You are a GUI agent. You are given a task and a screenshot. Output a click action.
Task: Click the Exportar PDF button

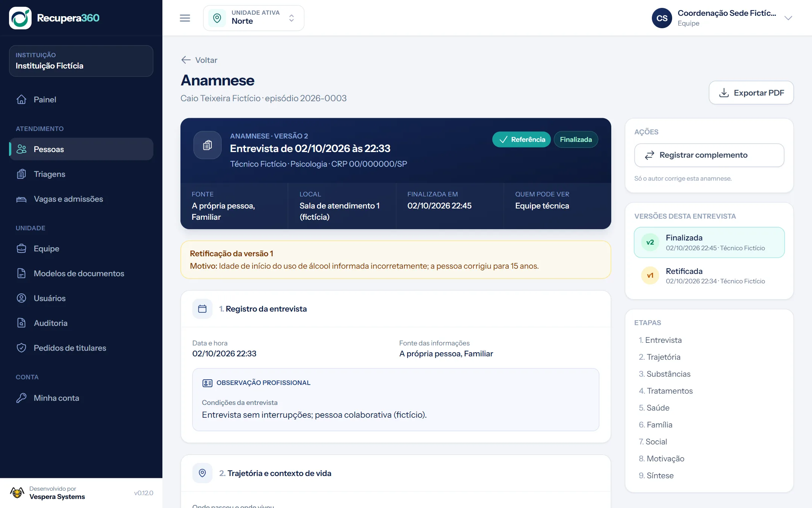(x=751, y=93)
